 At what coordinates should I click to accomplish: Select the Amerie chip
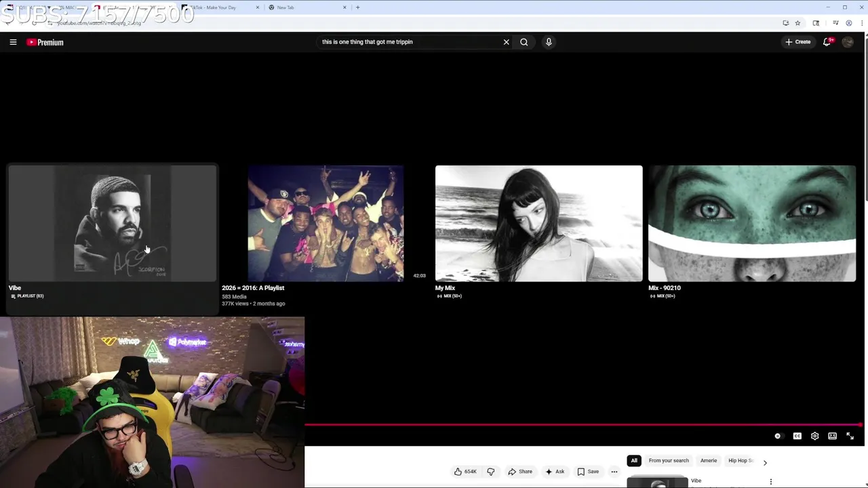click(x=709, y=461)
